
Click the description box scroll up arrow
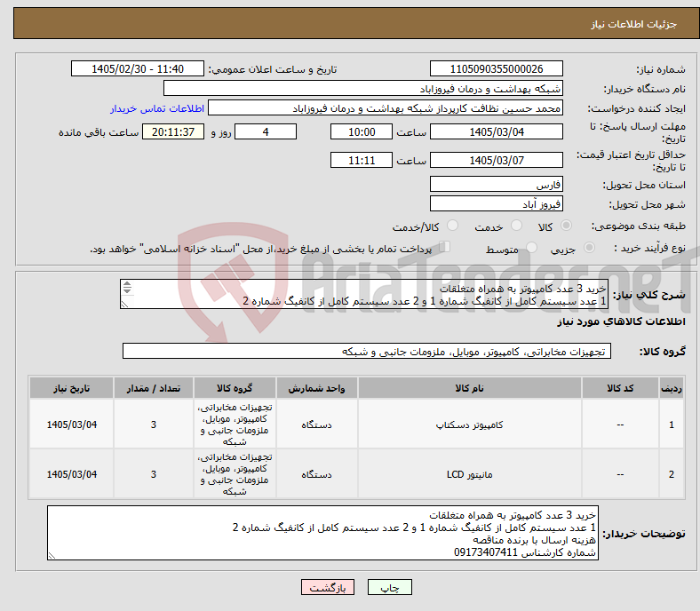[127, 284]
